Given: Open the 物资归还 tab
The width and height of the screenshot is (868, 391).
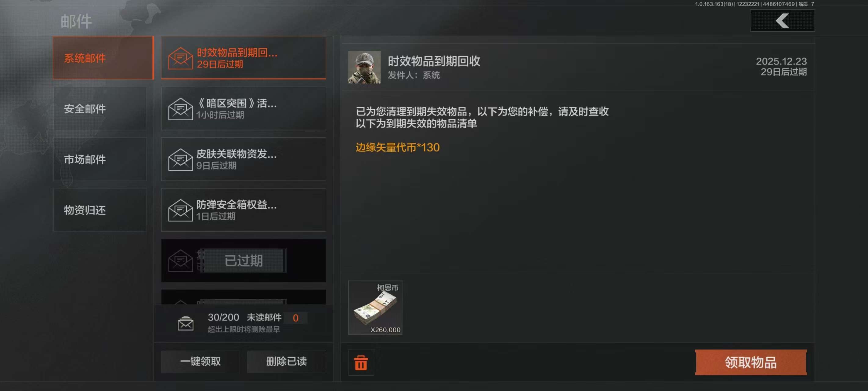Looking at the screenshot, I should point(100,210).
